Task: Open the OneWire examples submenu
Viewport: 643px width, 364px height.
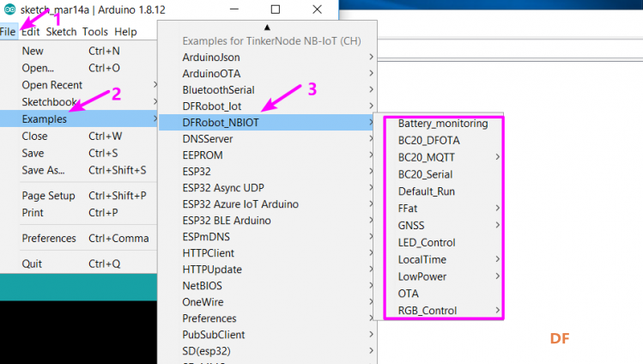Action: (267, 302)
